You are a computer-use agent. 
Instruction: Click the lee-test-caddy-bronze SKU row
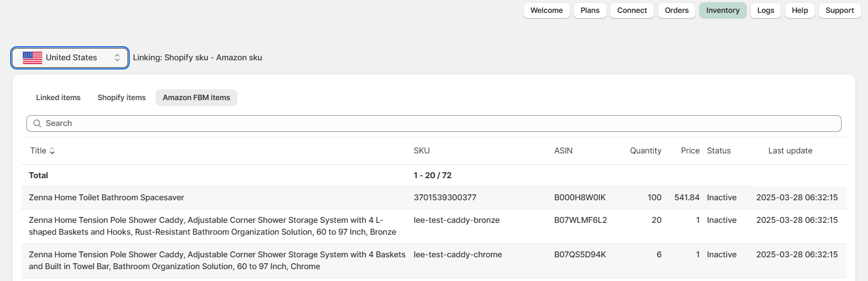click(x=456, y=220)
